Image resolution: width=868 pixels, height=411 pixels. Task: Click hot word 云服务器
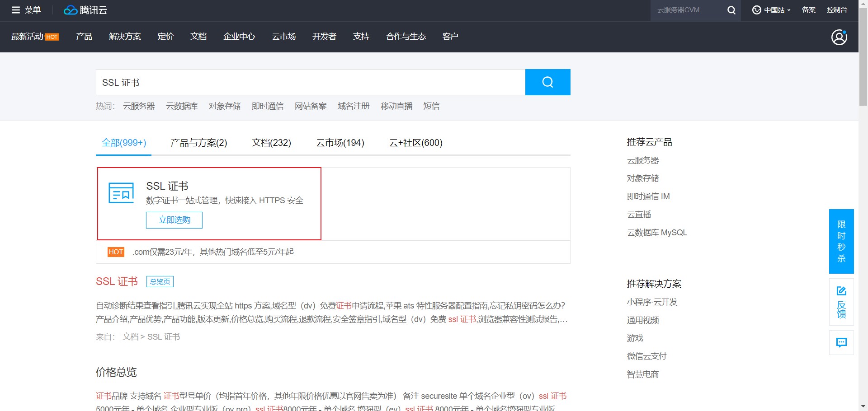coord(139,106)
